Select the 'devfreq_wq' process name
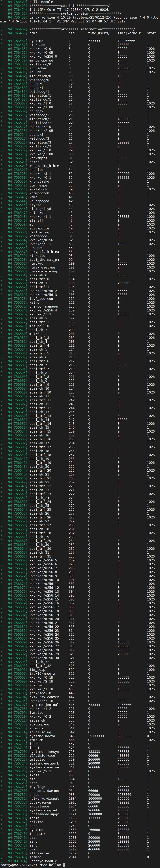This screenshot has height=868, width=160. coord(39,232)
